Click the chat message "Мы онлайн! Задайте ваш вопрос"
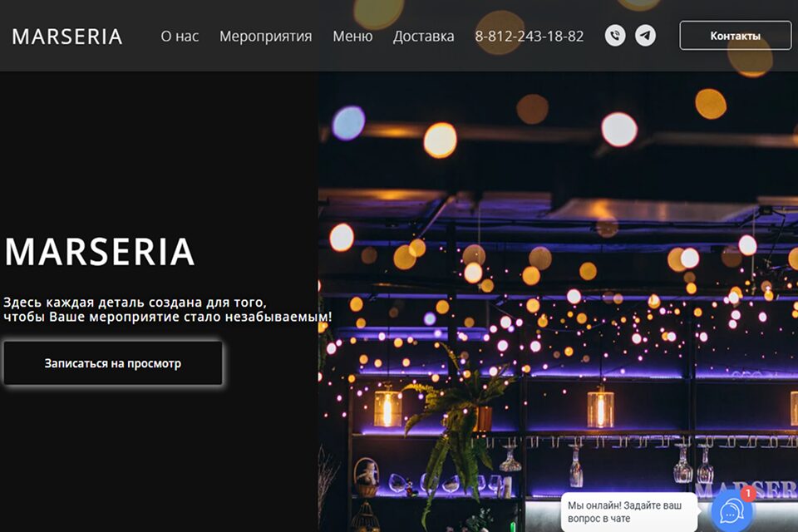This screenshot has width=798, height=532. tap(629, 512)
